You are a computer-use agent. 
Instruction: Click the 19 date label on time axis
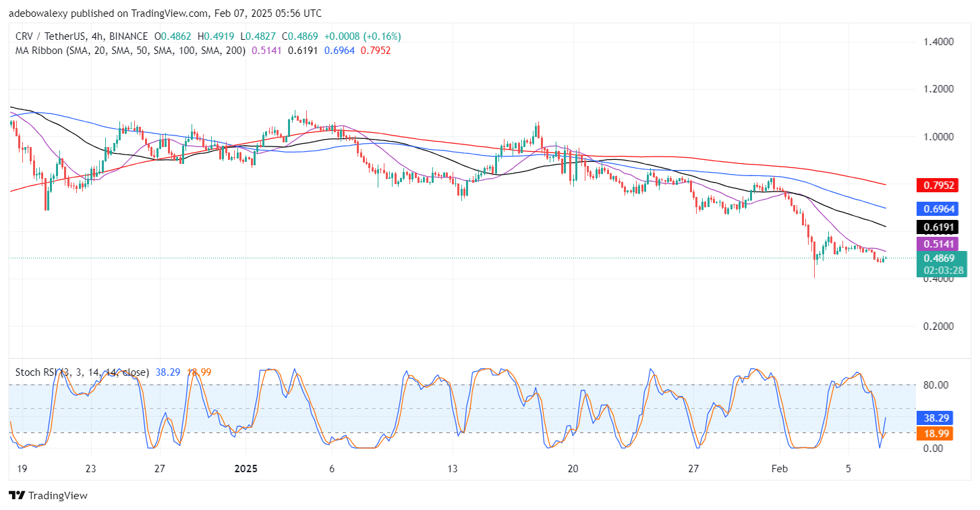pos(23,470)
